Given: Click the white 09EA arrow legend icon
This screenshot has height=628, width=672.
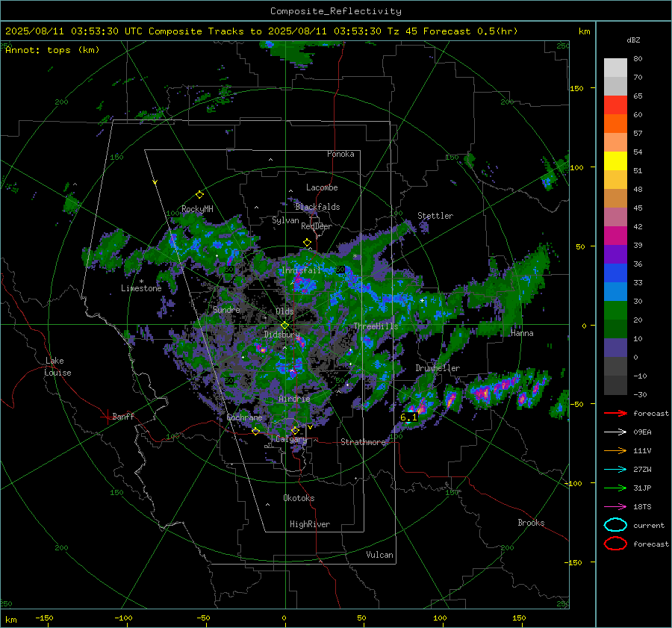Looking at the screenshot, I should point(615,432).
